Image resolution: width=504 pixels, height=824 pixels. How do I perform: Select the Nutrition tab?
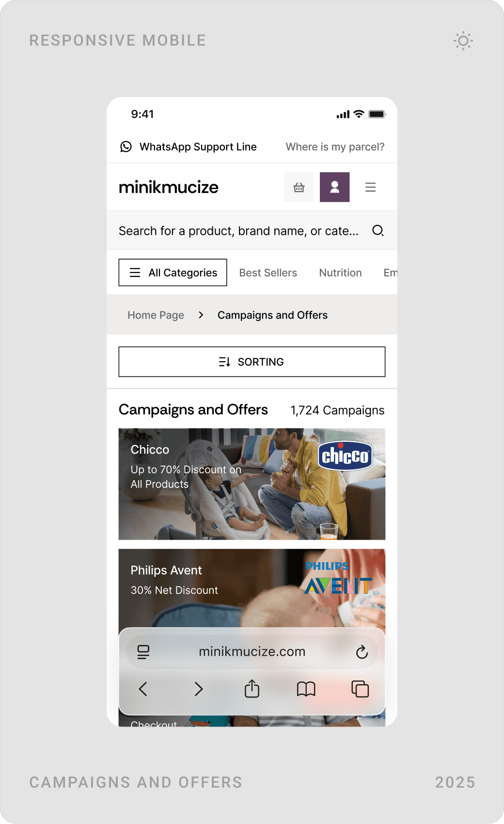pos(341,273)
